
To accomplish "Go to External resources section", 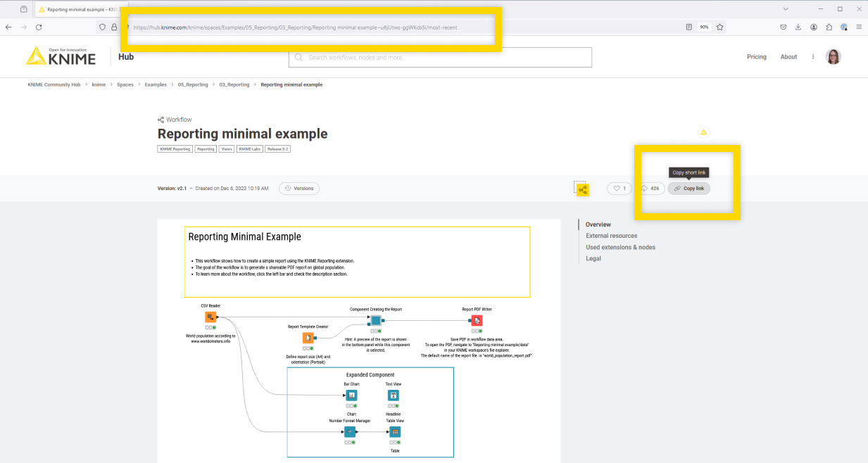I will click(611, 236).
